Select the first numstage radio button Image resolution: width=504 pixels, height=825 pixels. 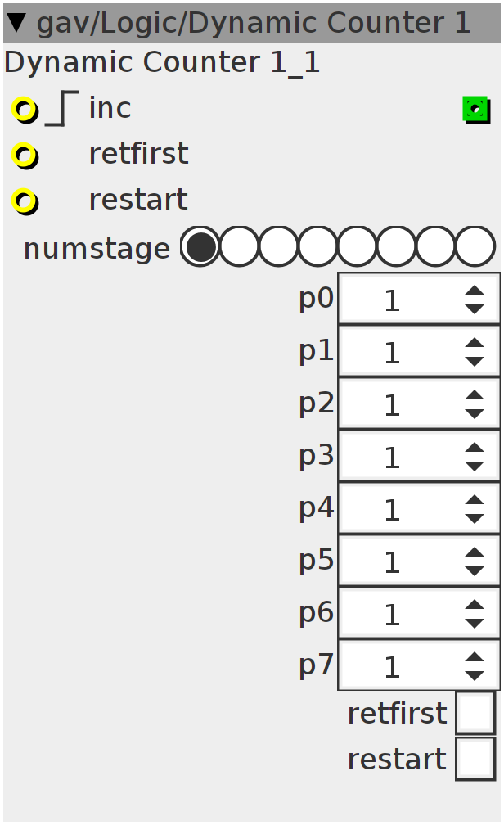click(x=200, y=246)
